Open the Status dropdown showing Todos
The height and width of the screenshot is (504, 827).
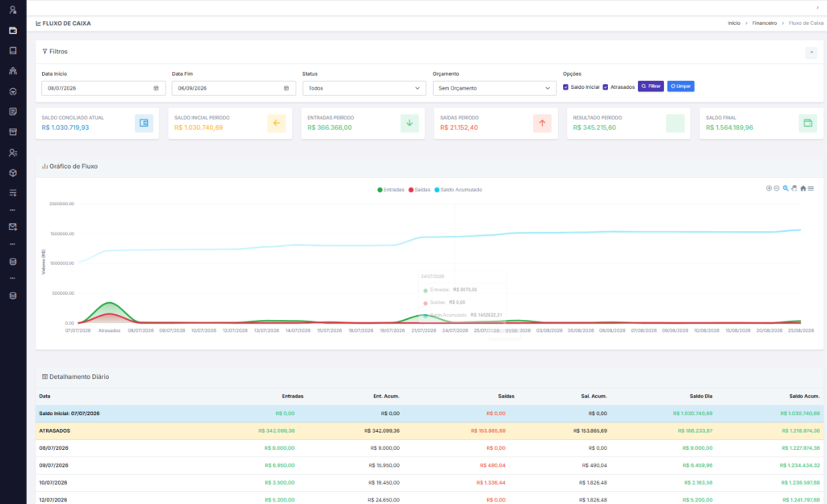click(x=364, y=88)
